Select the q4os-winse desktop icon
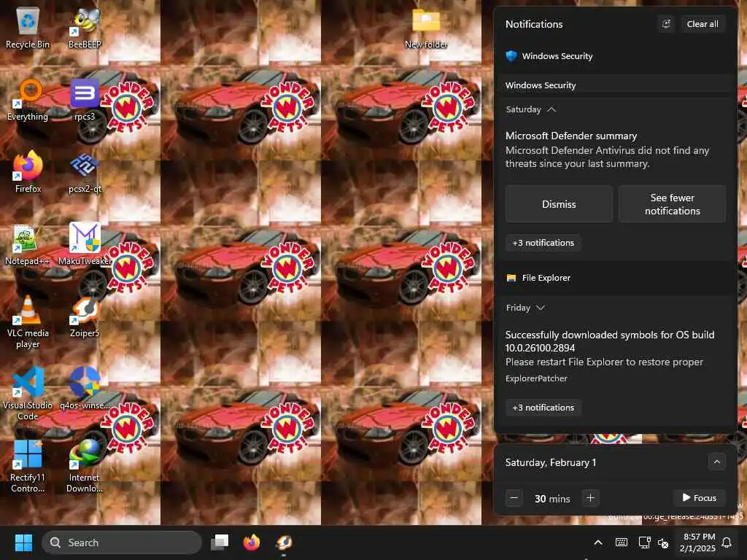747x560 pixels. pos(85,389)
